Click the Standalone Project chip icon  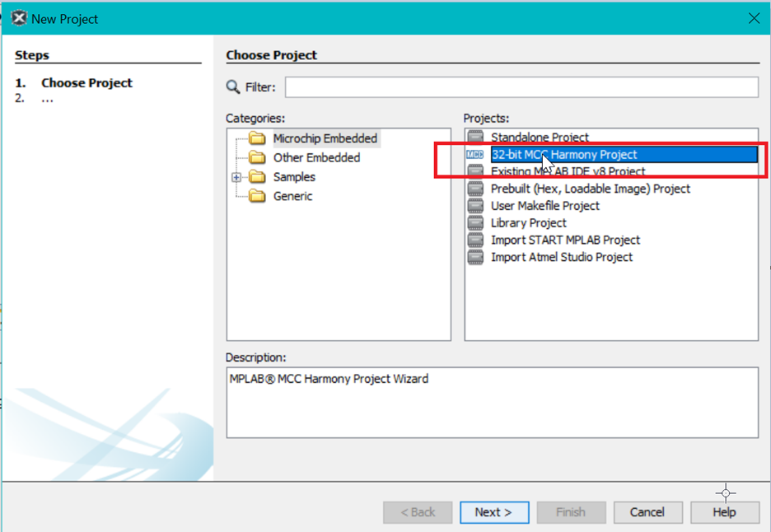tap(475, 137)
